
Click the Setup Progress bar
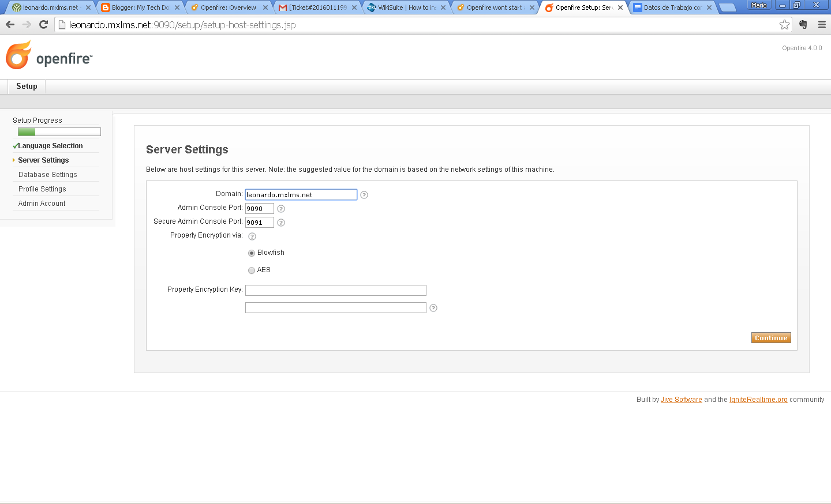tap(59, 131)
